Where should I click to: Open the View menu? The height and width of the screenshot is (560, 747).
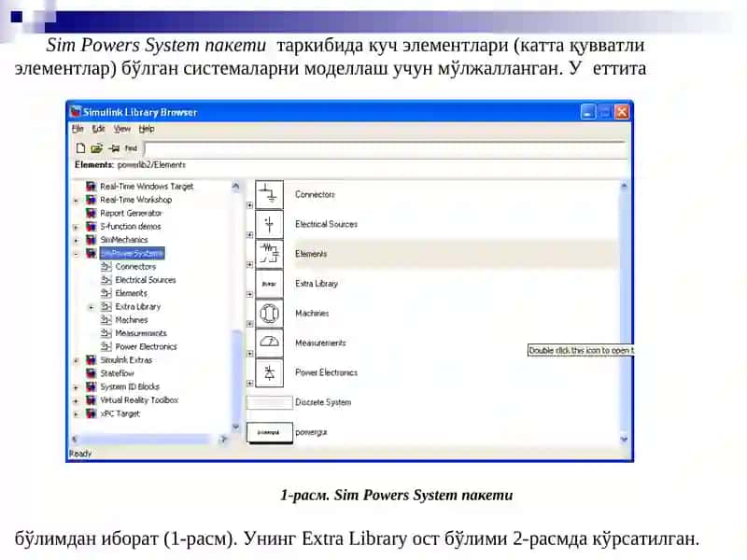pos(121,129)
